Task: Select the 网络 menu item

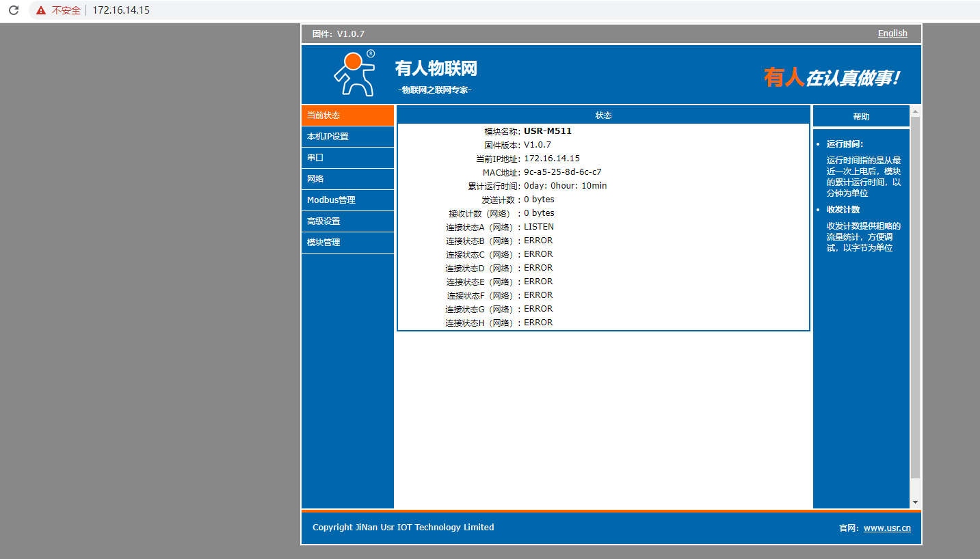Action: [347, 179]
